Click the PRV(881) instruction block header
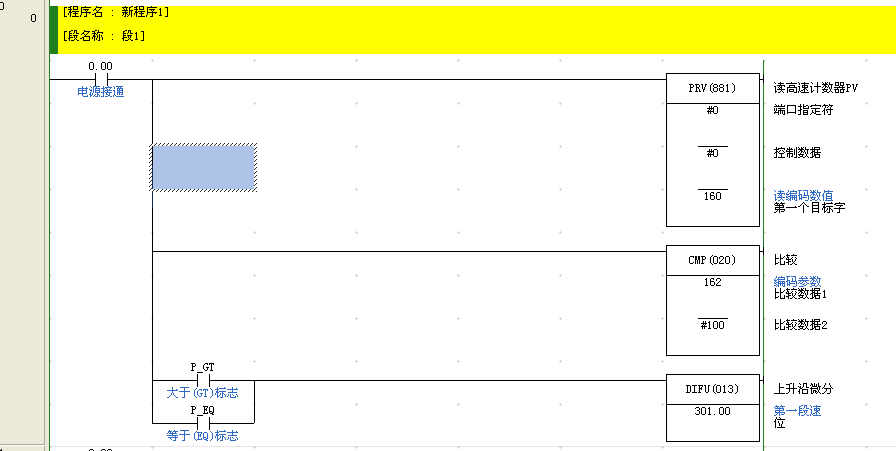This screenshot has height=451, width=896. [712, 88]
